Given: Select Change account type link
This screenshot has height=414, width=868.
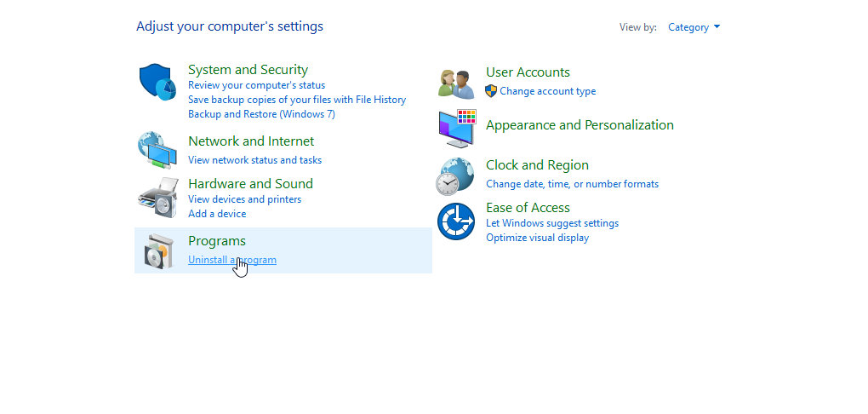Looking at the screenshot, I should pyautogui.click(x=547, y=91).
